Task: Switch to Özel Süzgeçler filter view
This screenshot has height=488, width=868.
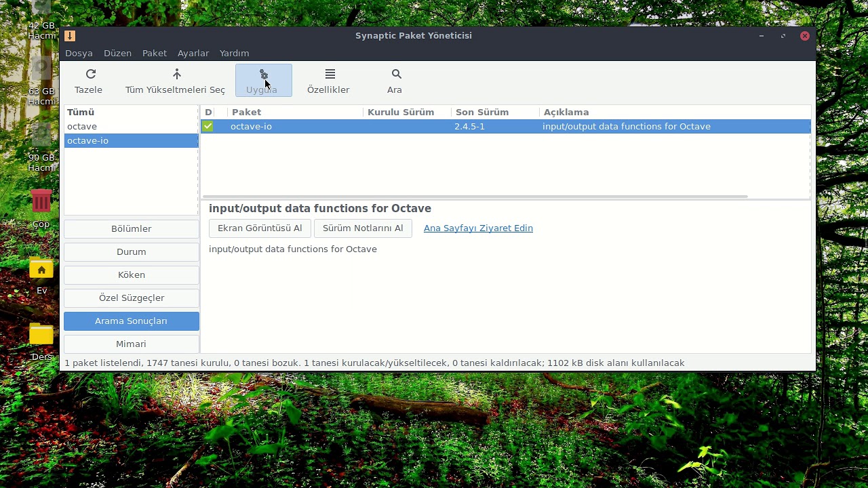Action: tap(132, 298)
